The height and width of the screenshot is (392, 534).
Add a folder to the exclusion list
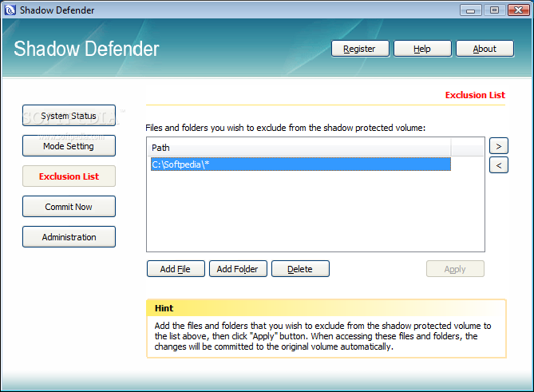coord(238,269)
